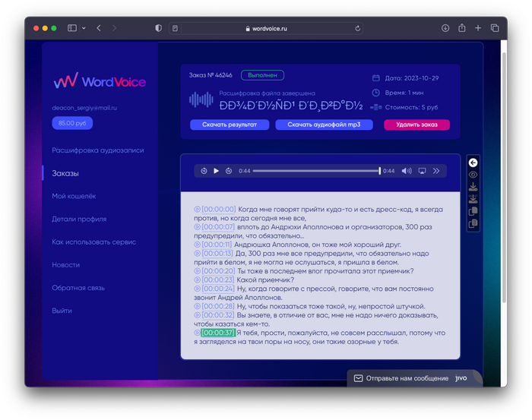Mute the audio player volume
The image size is (532, 420).
coord(407,171)
